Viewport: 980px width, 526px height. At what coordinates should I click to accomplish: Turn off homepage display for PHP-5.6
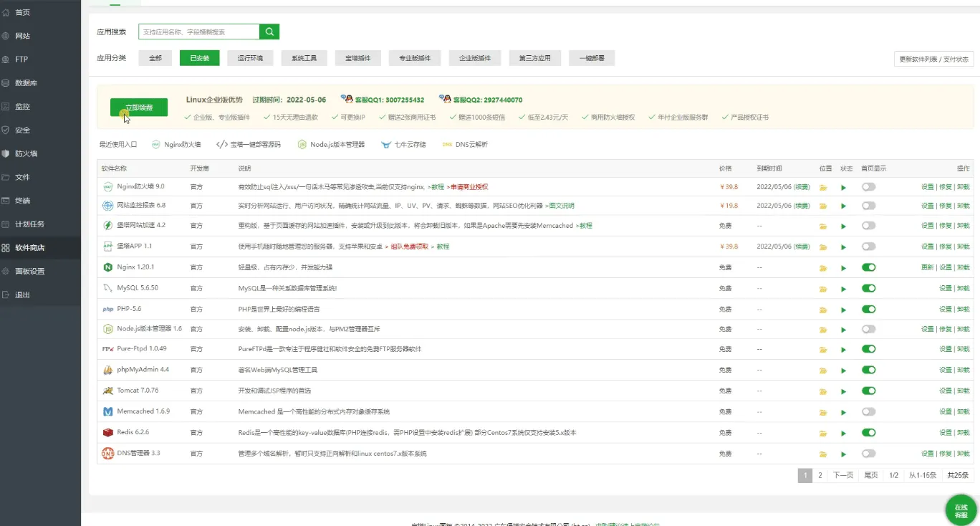[x=869, y=309]
